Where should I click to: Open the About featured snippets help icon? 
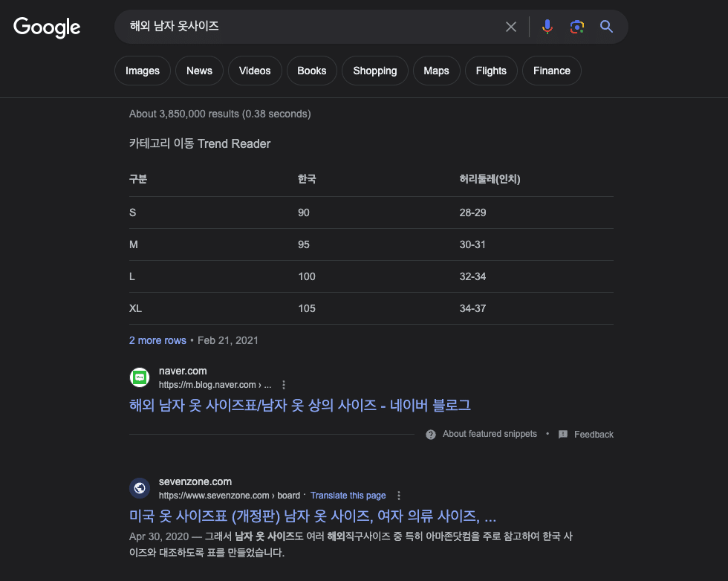[x=431, y=434]
